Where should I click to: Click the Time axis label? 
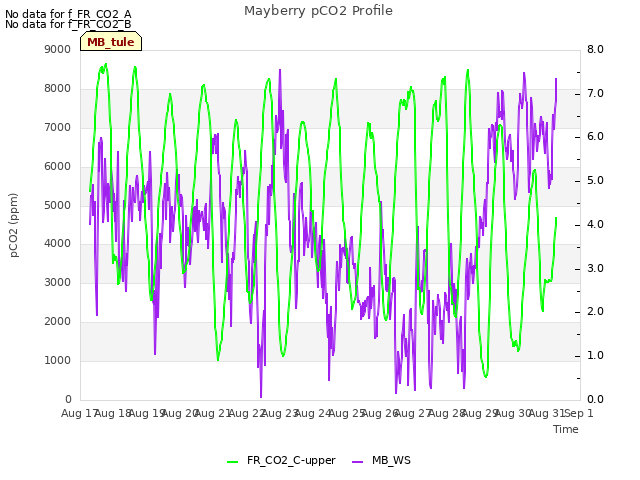[x=566, y=429]
